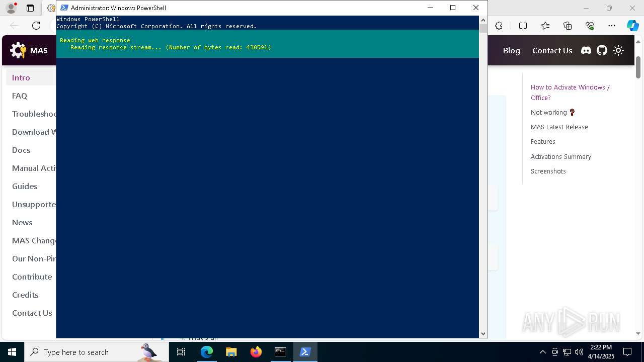The image size is (644, 362).
Task: Click the Edge profile avatar icon
Action: pos(11,8)
